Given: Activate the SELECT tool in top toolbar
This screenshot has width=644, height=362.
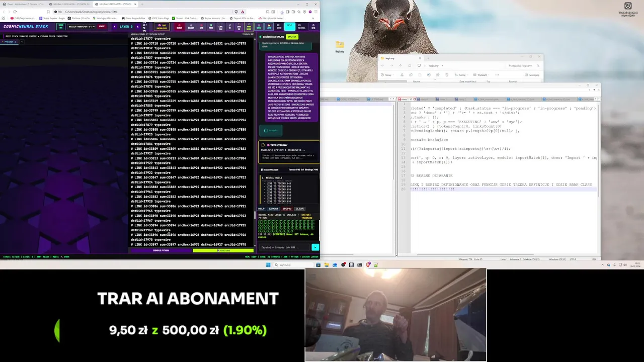Looking at the screenshot, I should 191,27.
